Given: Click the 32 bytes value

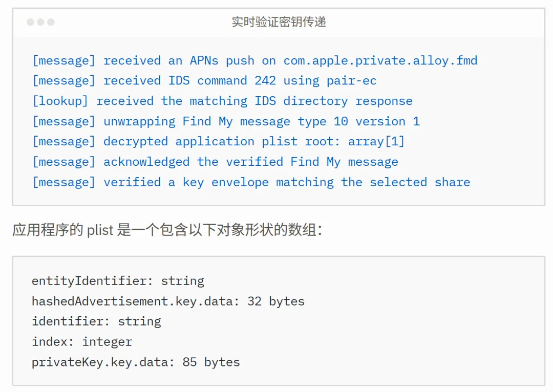Looking at the screenshot, I should pos(276,301).
